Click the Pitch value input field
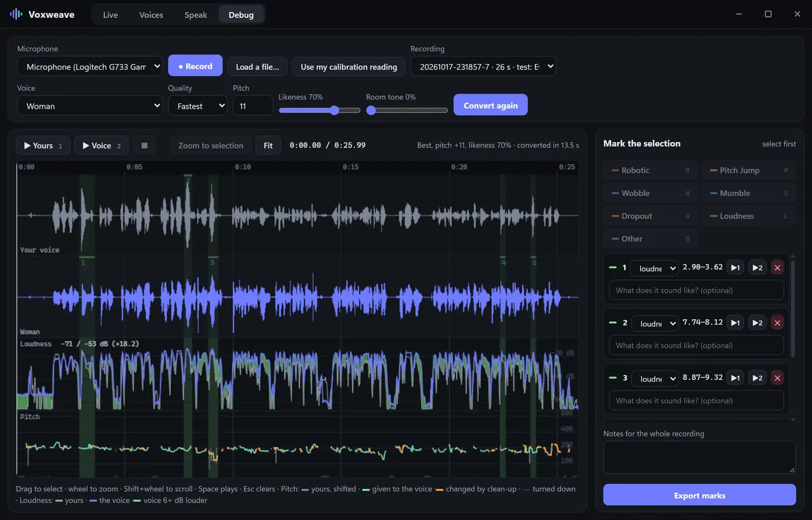812x520 pixels. point(253,106)
